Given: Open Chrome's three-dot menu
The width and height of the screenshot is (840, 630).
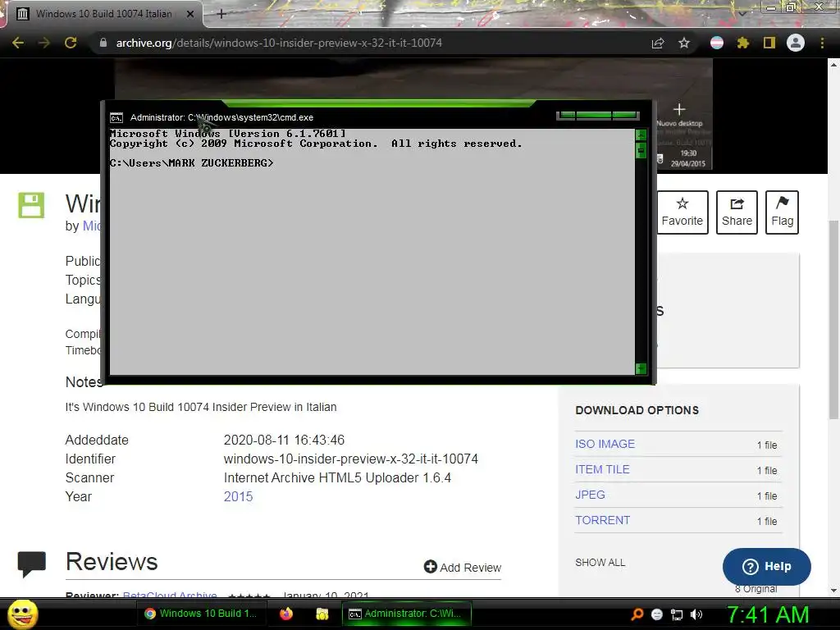Looking at the screenshot, I should pos(822,43).
